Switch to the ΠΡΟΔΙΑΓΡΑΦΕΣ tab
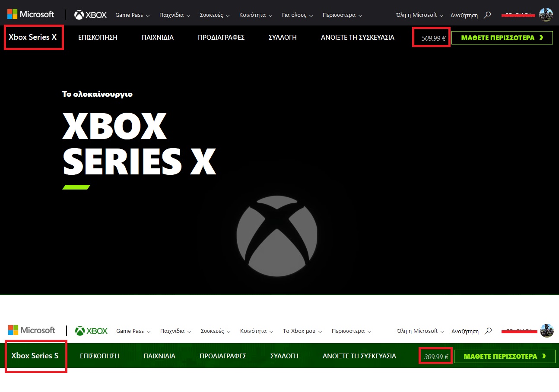 pyautogui.click(x=221, y=38)
